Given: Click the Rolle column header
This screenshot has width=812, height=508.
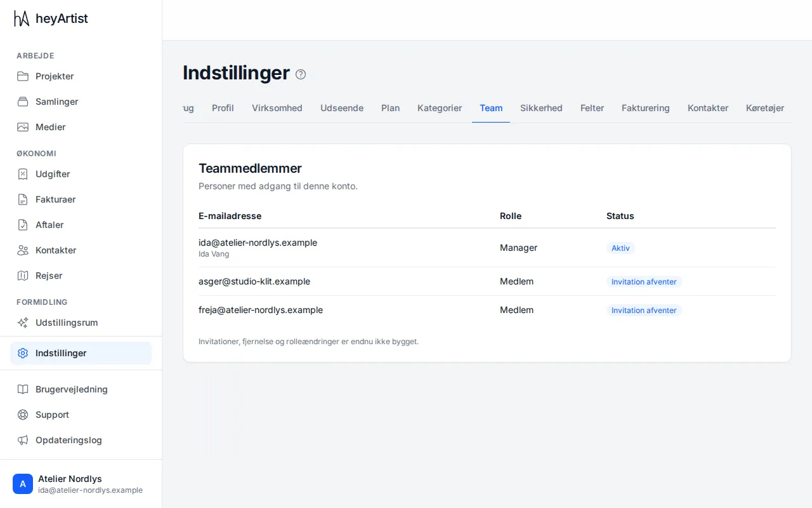Looking at the screenshot, I should pyautogui.click(x=511, y=216).
